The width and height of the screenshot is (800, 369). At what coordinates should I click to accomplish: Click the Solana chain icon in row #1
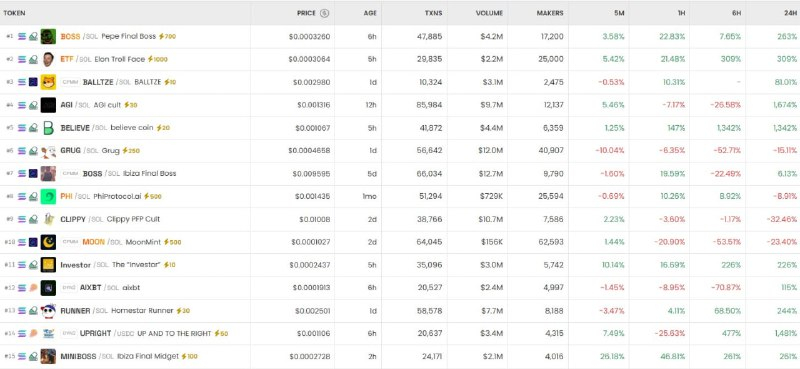click(22, 37)
